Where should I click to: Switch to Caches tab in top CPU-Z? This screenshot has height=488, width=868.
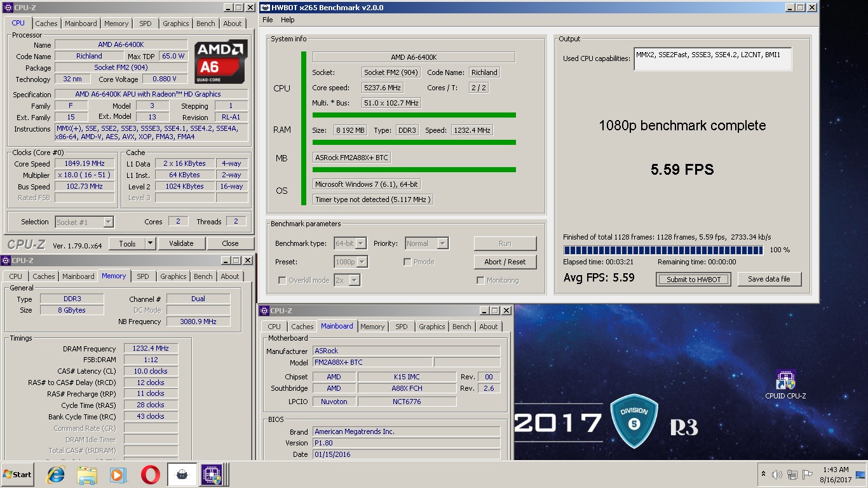pyautogui.click(x=46, y=24)
